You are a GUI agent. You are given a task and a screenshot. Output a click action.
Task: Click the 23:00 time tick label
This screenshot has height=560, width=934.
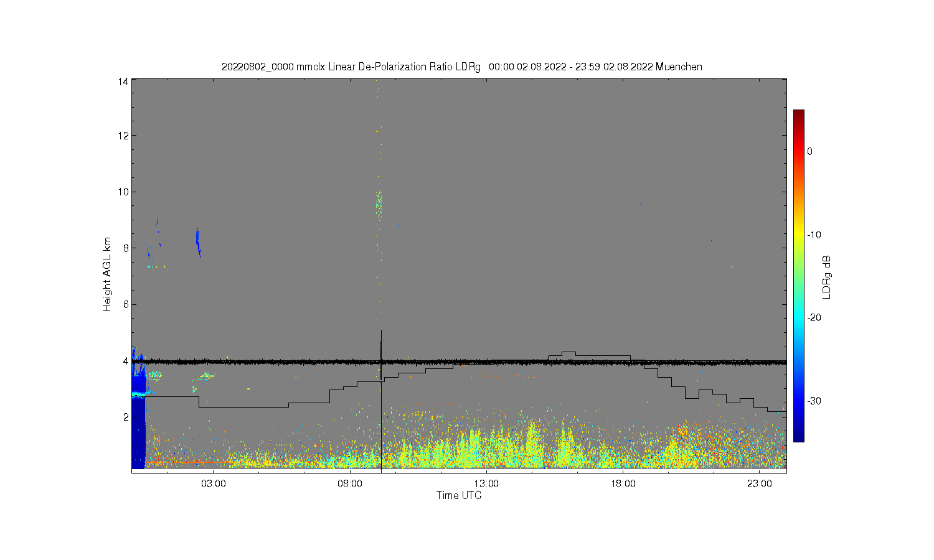(x=760, y=484)
